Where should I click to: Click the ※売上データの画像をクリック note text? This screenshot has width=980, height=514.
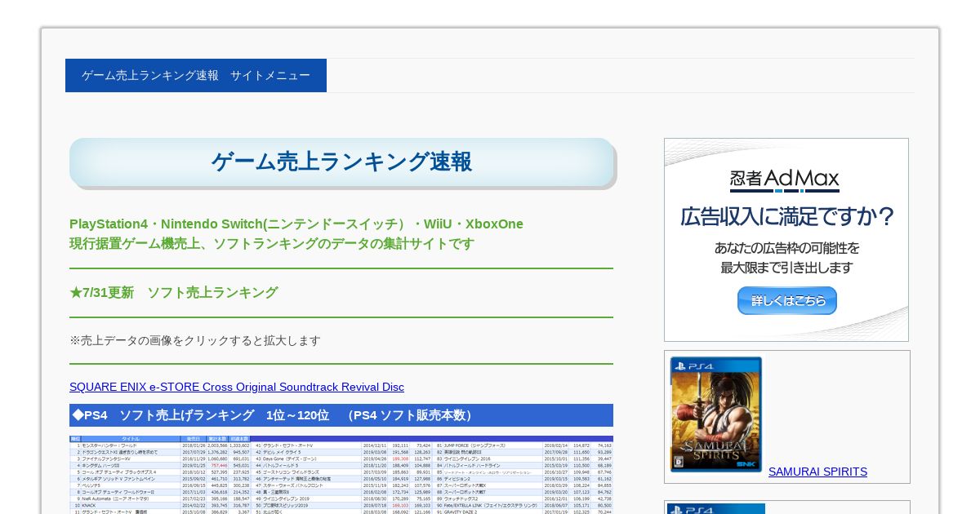195,340
